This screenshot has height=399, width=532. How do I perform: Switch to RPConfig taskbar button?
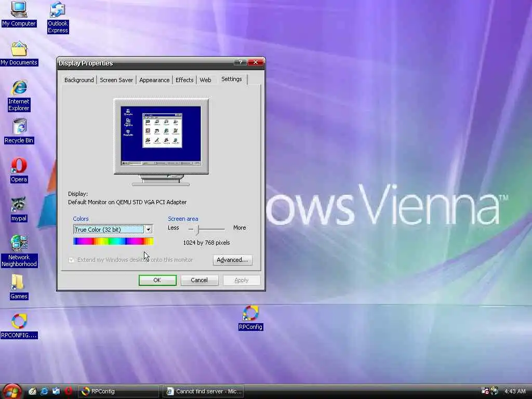pos(118,391)
